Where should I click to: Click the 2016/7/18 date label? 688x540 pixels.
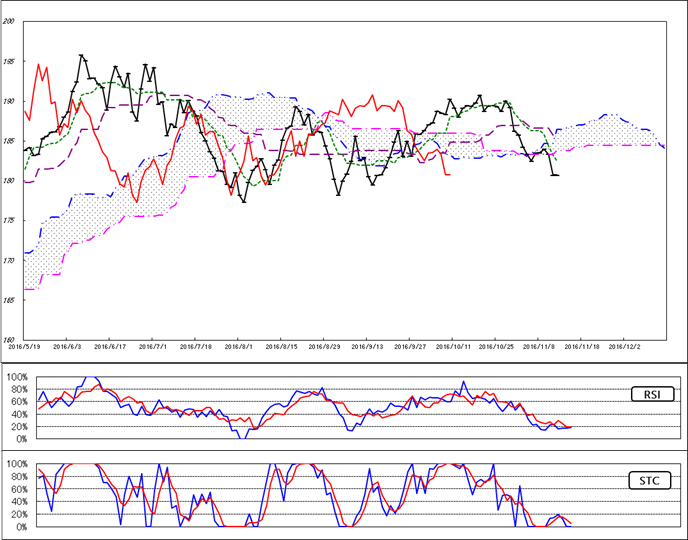coord(196,347)
